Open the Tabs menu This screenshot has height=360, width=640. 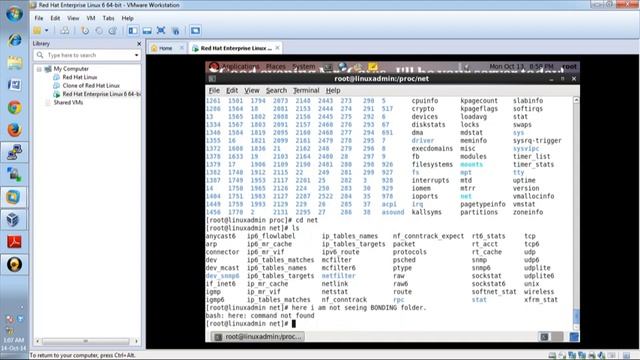tap(108, 18)
